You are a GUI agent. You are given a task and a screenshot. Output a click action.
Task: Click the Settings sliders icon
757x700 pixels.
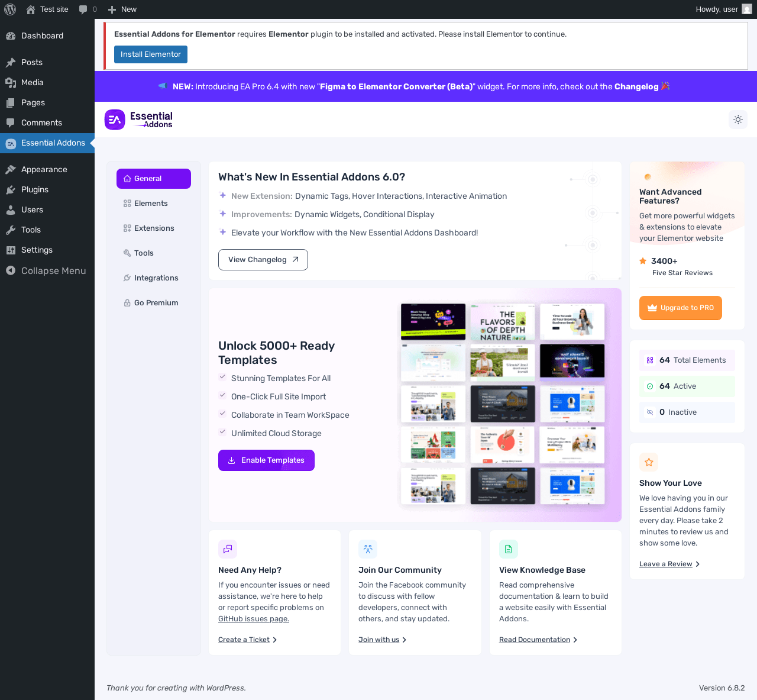11,250
